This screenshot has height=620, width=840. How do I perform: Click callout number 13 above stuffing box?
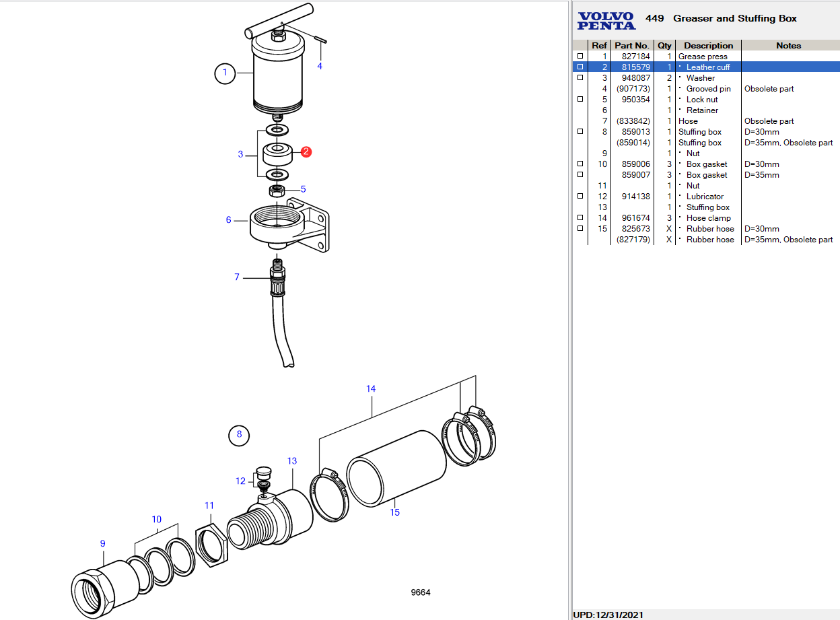pyautogui.click(x=292, y=461)
